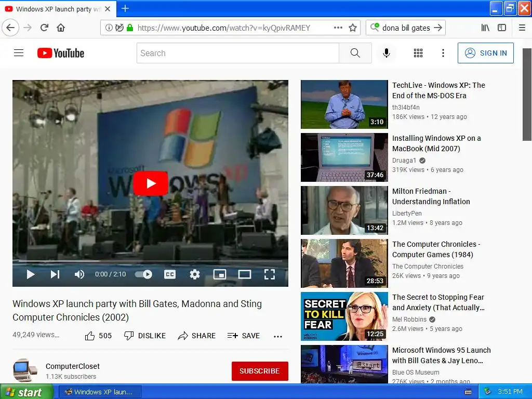Image resolution: width=532 pixels, height=399 pixels.
Task: Open the YouTube guide menu
Action: tap(19, 53)
